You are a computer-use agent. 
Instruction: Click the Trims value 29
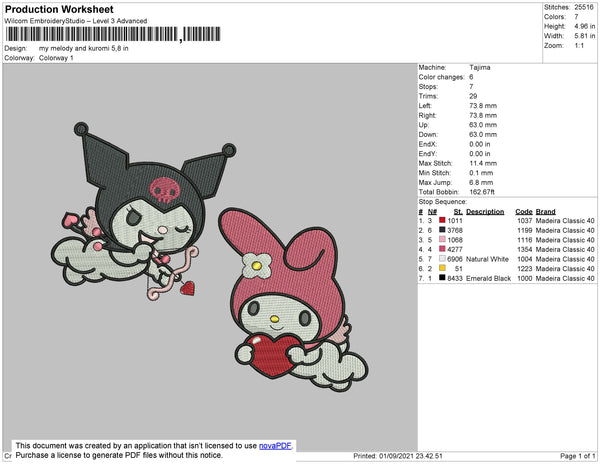[473, 96]
